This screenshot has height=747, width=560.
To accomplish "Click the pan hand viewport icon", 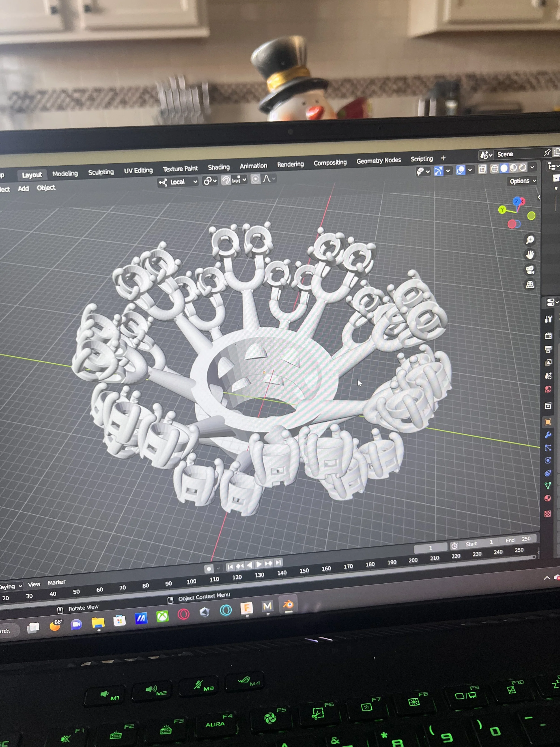I will (x=530, y=255).
